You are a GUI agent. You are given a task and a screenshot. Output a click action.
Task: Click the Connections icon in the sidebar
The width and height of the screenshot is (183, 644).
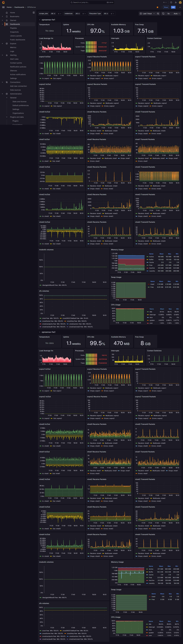(x=7, y=82)
